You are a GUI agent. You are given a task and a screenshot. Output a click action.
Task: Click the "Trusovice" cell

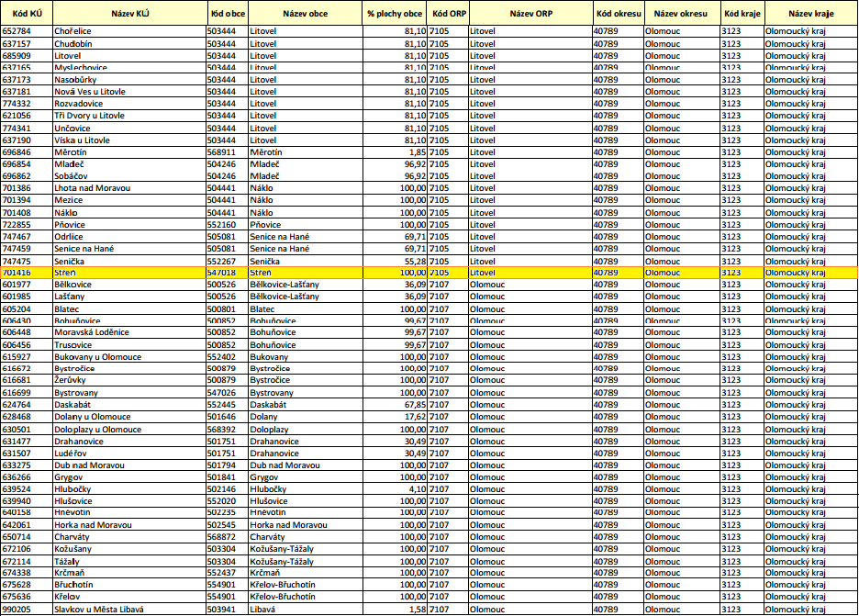tap(129, 344)
